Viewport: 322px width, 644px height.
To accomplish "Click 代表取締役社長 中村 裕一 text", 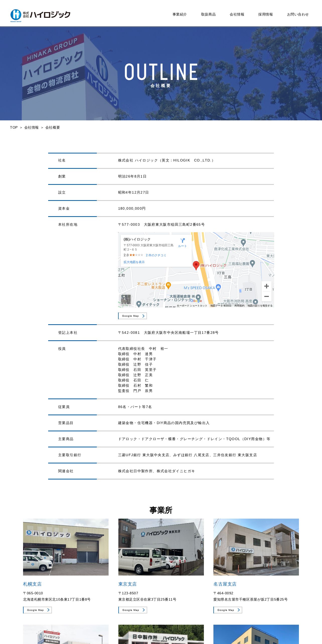I will click(x=143, y=349).
